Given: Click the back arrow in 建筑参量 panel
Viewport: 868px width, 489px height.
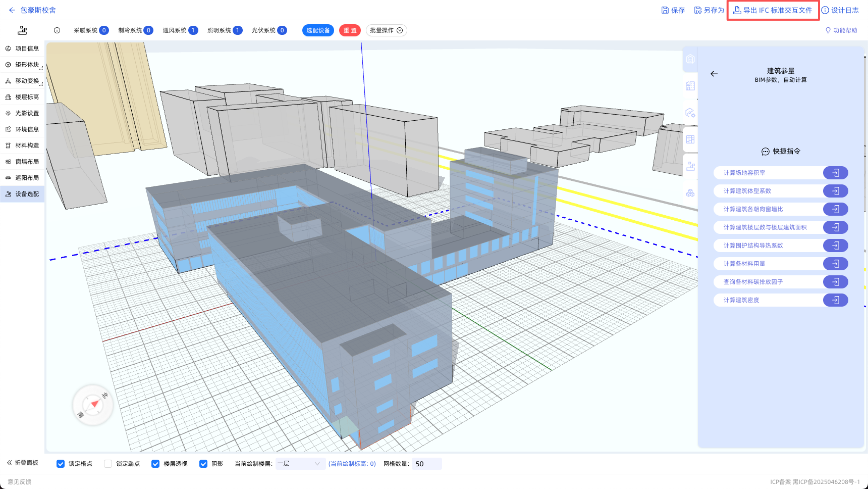Looking at the screenshot, I should [714, 74].
